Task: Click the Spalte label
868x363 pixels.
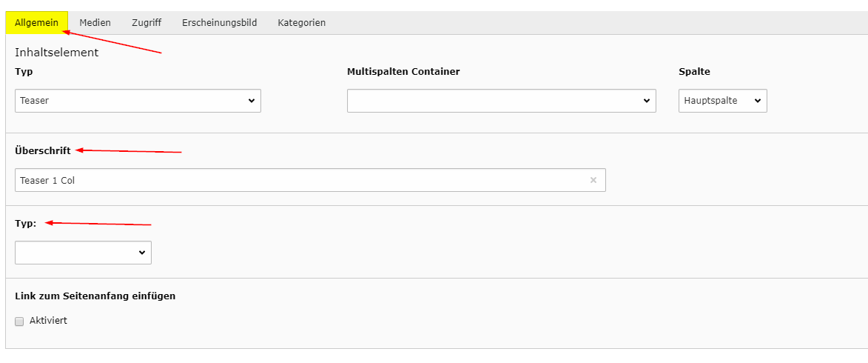Action: pyautogui.click(x=694, y=72)
